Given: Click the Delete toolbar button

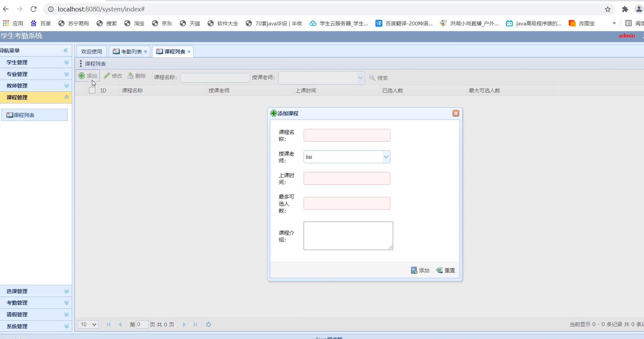Looking at the screenshot, I should 136,76.
